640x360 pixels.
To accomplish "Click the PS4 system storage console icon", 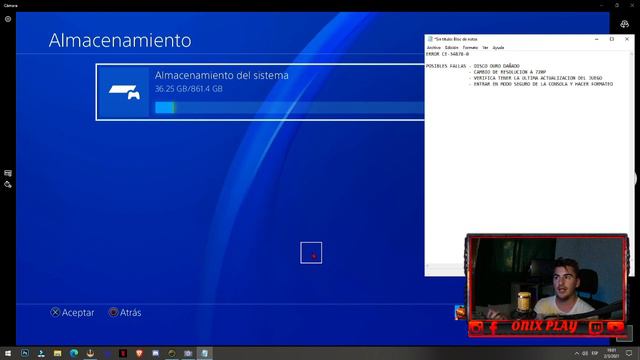I will pyautogui.click(x=124, y=92).
